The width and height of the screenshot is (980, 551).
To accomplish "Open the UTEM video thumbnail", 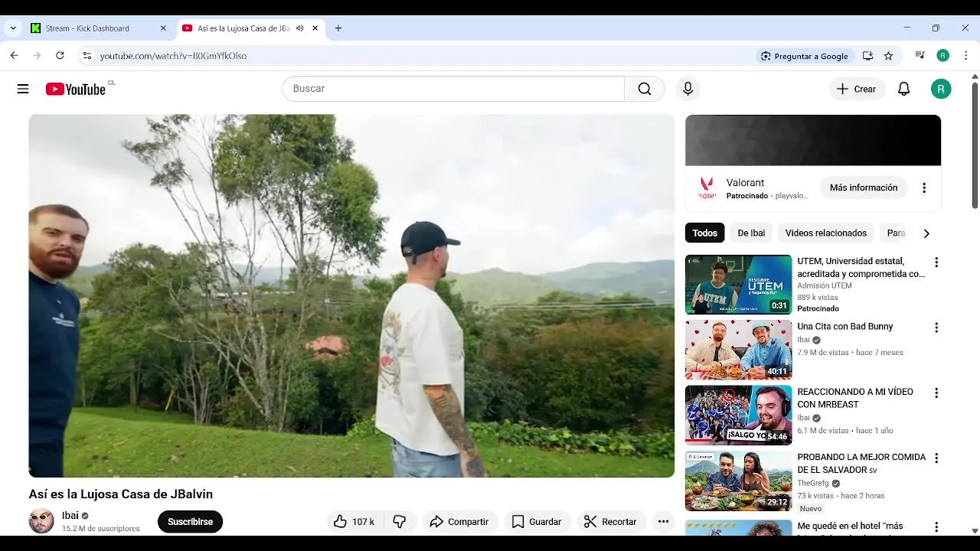I will point(738,285).
